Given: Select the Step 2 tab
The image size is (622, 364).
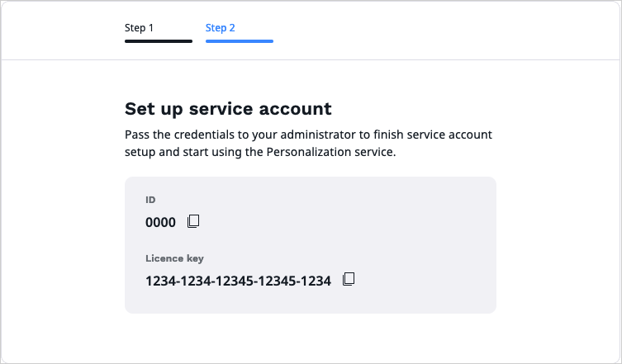Looking at the screenshot, I should pyautogui.click(x=221, y=28).
